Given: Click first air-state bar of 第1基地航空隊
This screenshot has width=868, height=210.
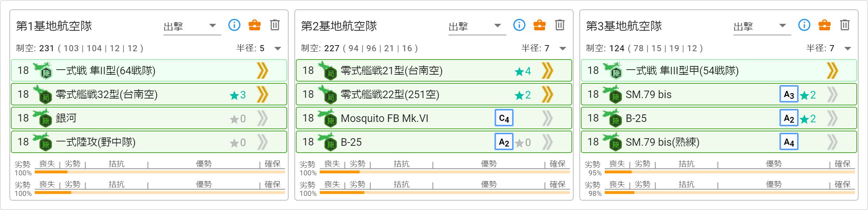Looking at the screenshot, I should tap(160, 172).
